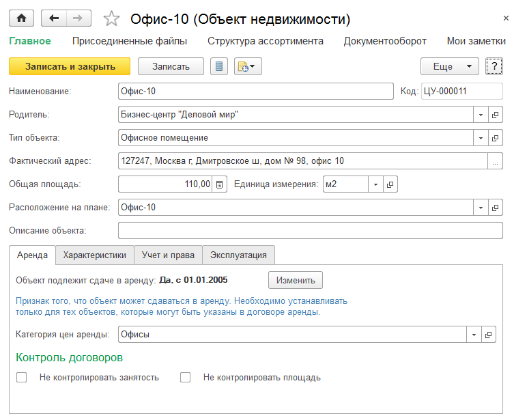Open the Тип объекта record via open icon
This screenshot has width=514, height=420.
(x=496, y=138)
